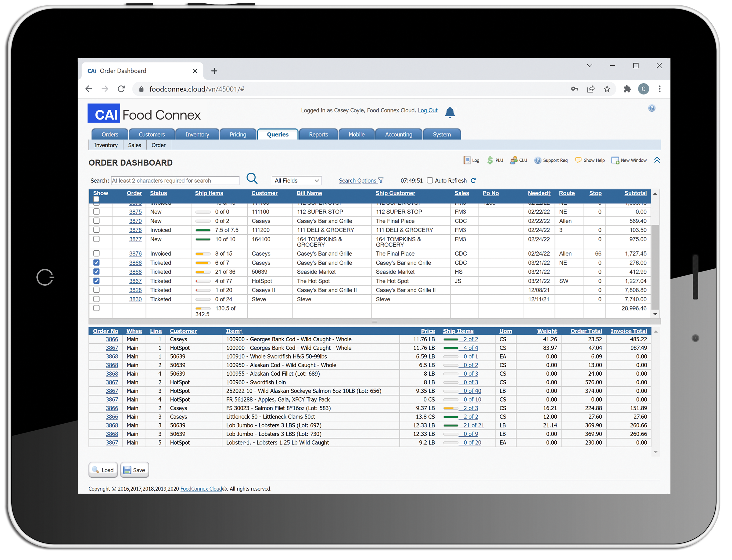Open the CLU toolbar icon
Viewport: 732px width, 560px height.
(513, 160)
